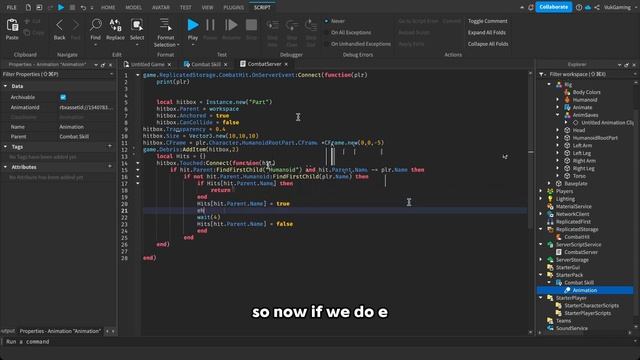Click the ribbon Pause button
The height and width of the screenshot is (360, 640).
[210, 25]
